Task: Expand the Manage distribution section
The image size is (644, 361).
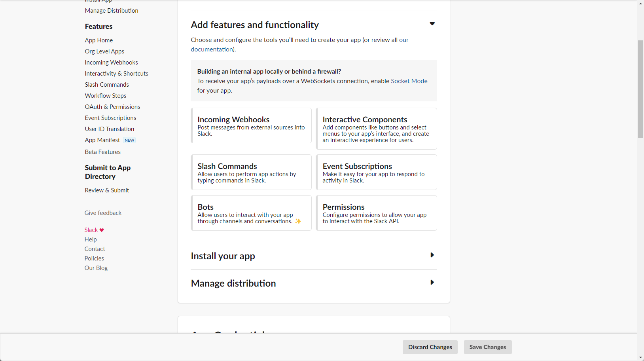Action: [432, 282]
